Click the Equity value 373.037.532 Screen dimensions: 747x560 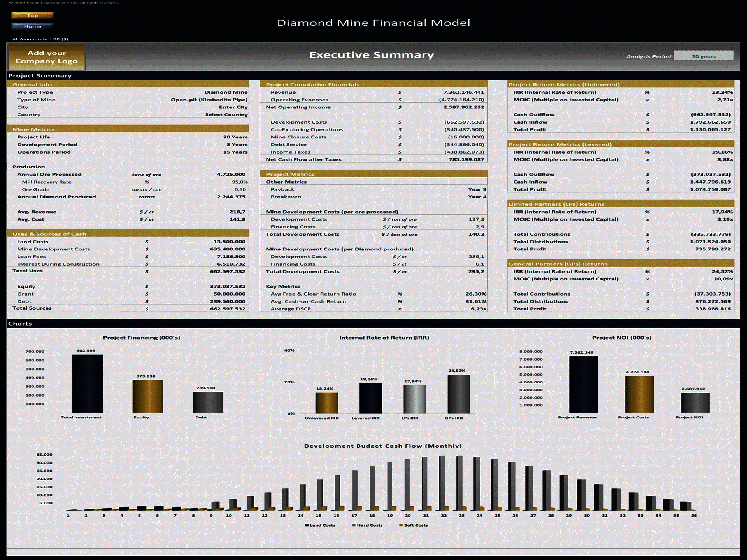click(228, 287)
